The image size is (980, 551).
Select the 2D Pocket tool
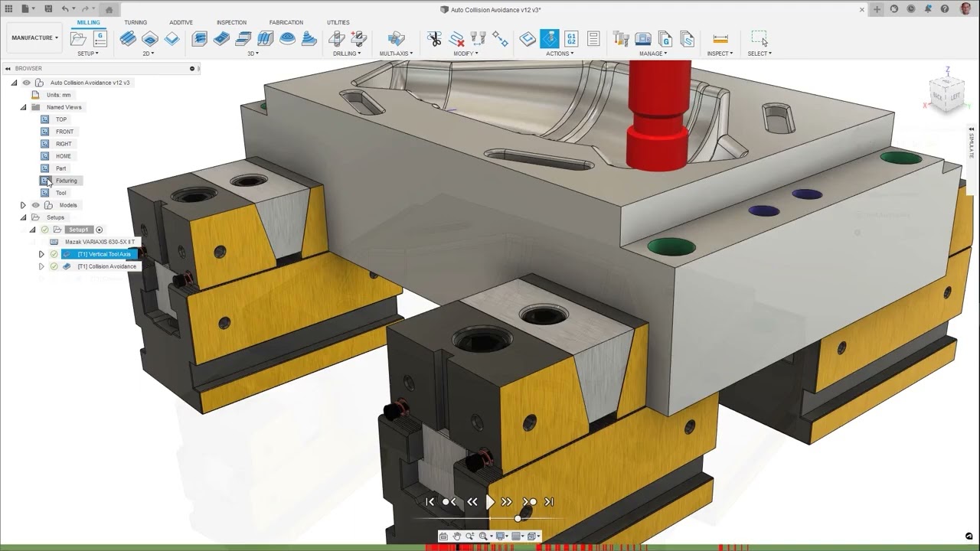pyautogui.click(x=150, y=38)
